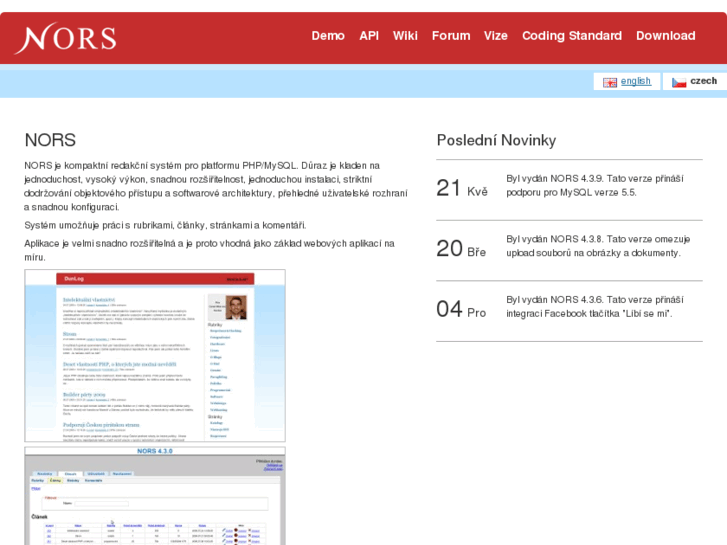
Task: Click the NORS page heading
Action: tap(50, 140)
